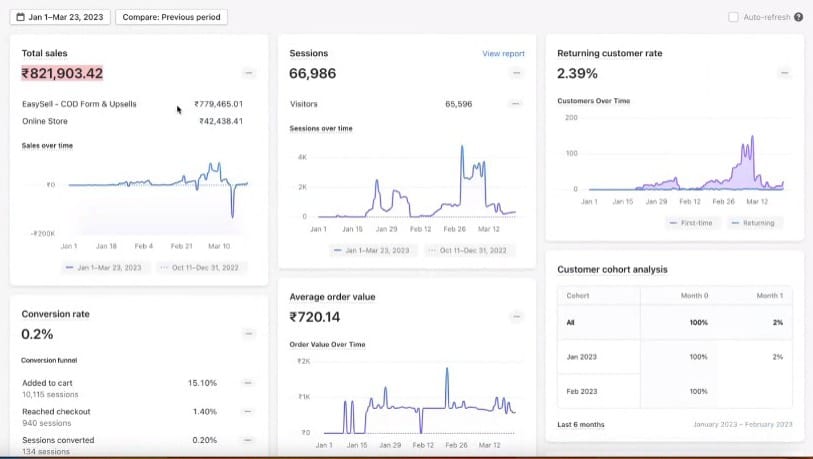Click the Auto-refresh help question mark icon

click(798, 17)
